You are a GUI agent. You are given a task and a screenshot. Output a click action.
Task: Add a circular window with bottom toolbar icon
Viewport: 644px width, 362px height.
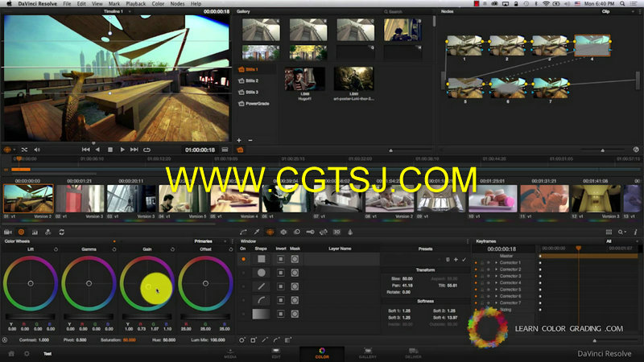242,339
